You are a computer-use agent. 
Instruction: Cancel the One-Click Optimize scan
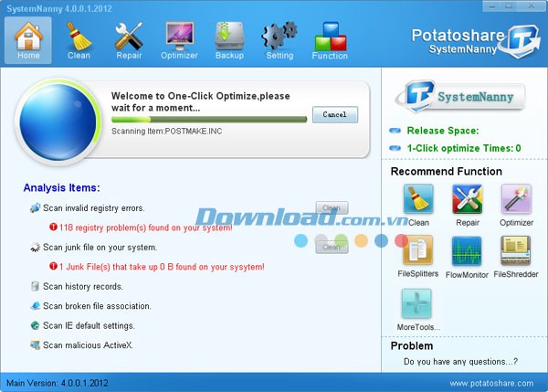pos(335,114)
